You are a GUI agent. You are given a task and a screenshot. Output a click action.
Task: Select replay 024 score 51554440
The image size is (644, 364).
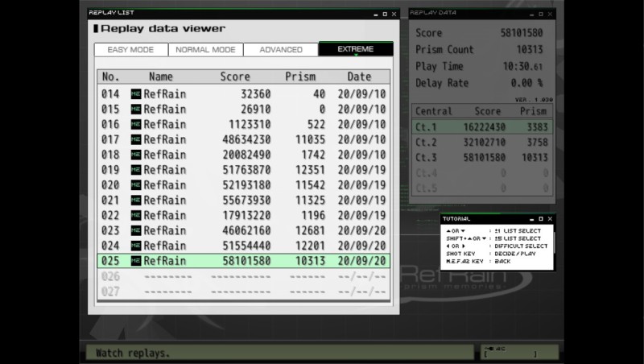pyautogui.click(x=244, y=246)
